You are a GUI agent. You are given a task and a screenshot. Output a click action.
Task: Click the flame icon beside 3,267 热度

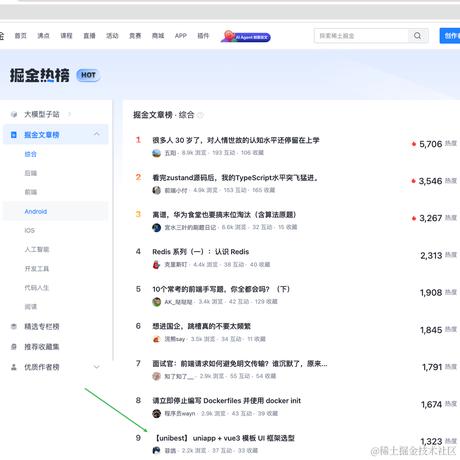pos(414,218)
